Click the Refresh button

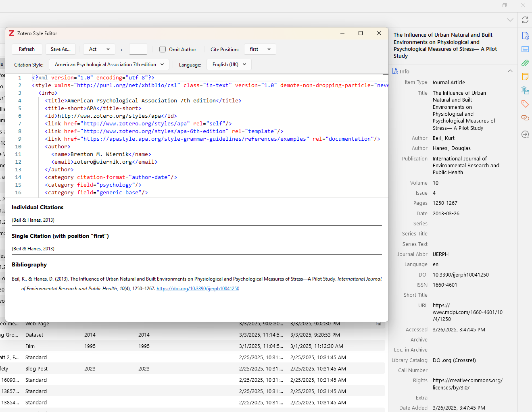pyautogui.click(x=27, y=49)
